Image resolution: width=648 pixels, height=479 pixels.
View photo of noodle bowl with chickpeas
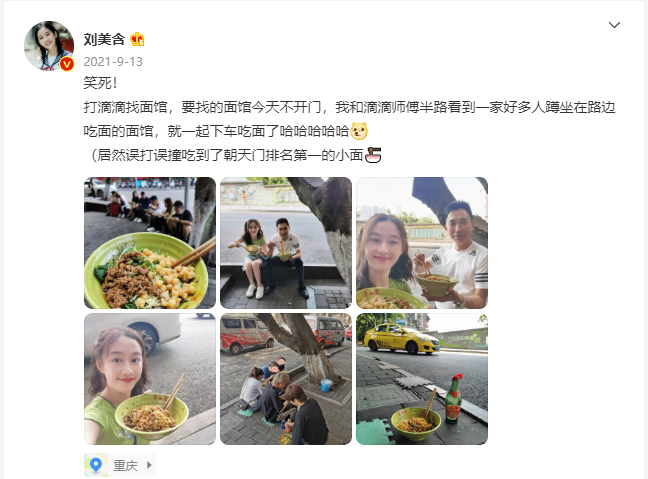pos(150,243)
